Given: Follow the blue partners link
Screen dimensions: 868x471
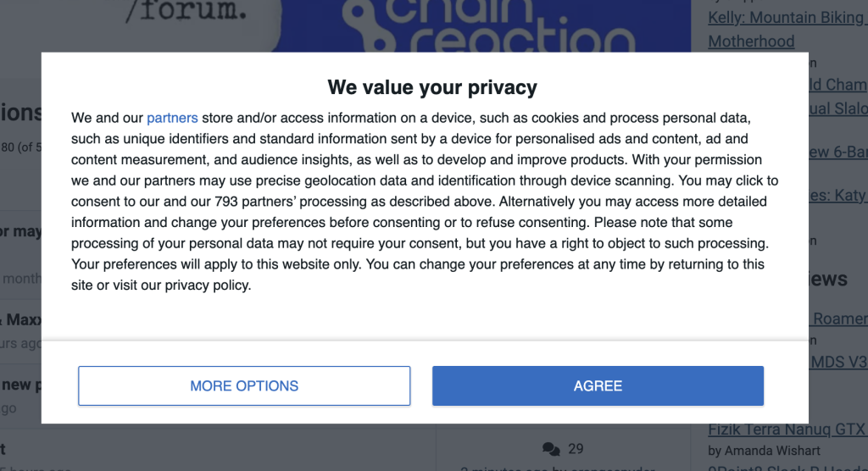Looking at the screenshot, I should pyautogui.click(x=172, y=118).
